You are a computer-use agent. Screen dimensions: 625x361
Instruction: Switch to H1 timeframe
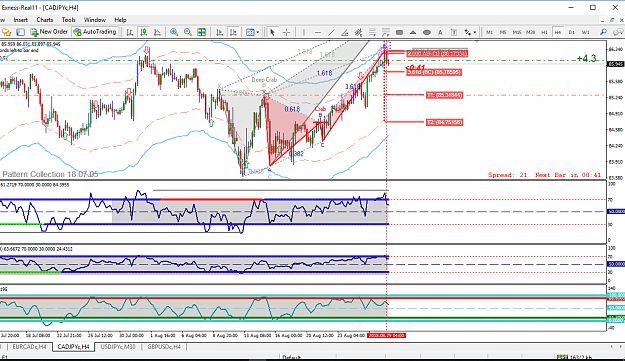pyautogui.click(x=544, y=32)
